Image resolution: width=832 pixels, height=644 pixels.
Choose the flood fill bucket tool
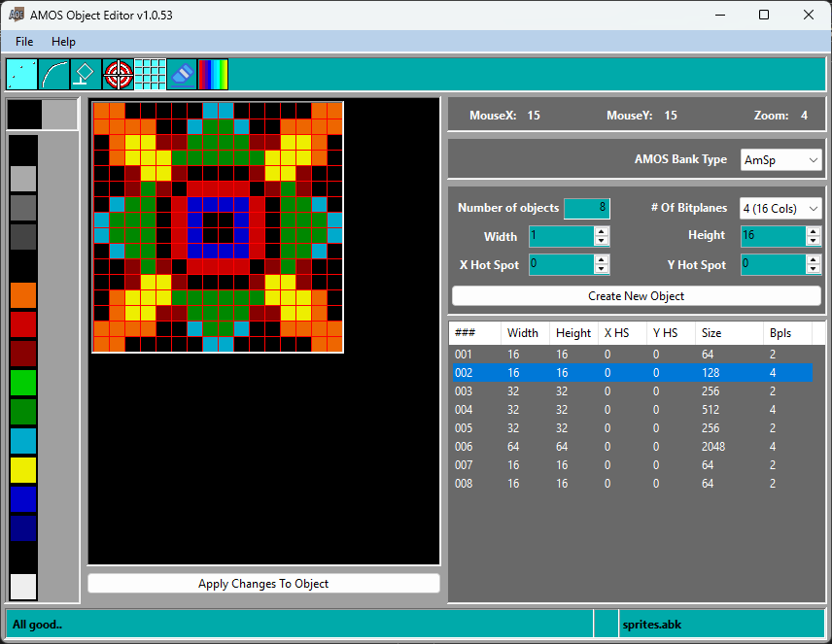(86, 74)
